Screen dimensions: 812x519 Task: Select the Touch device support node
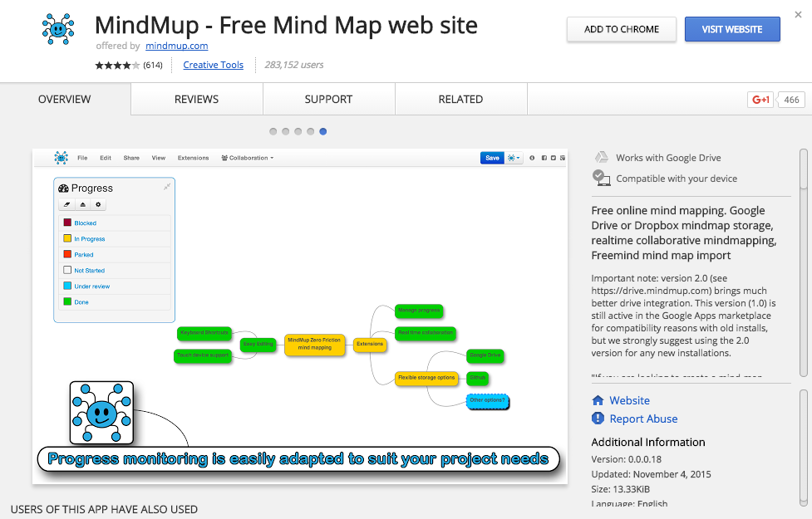(203, 355)
